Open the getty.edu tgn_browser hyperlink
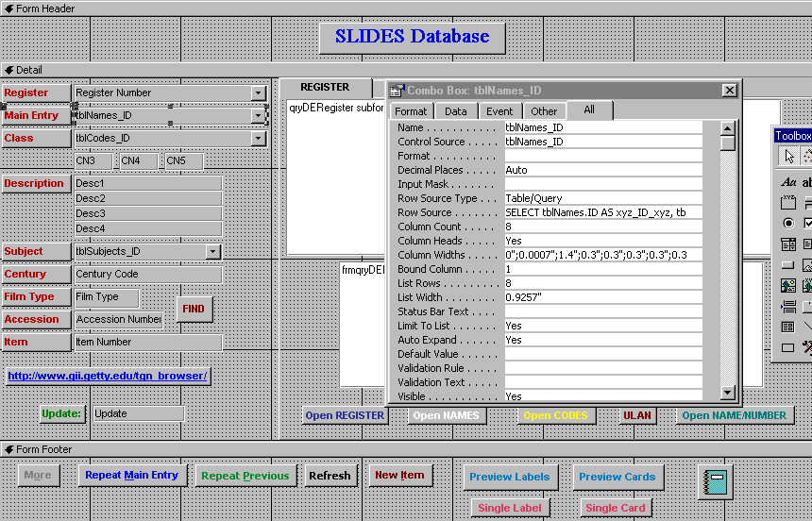Image resolution: width=812 pixels, height=521 pixels. point(108,376)
